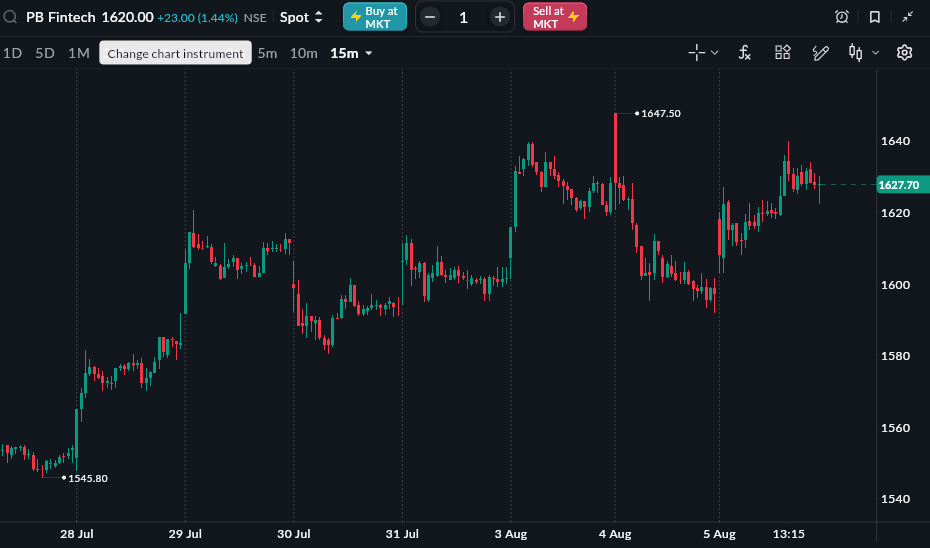Screen dimensions: 930x548
Task: Click the Sell at MKT button
Action: pyautogui.click(x=555, y=17)
